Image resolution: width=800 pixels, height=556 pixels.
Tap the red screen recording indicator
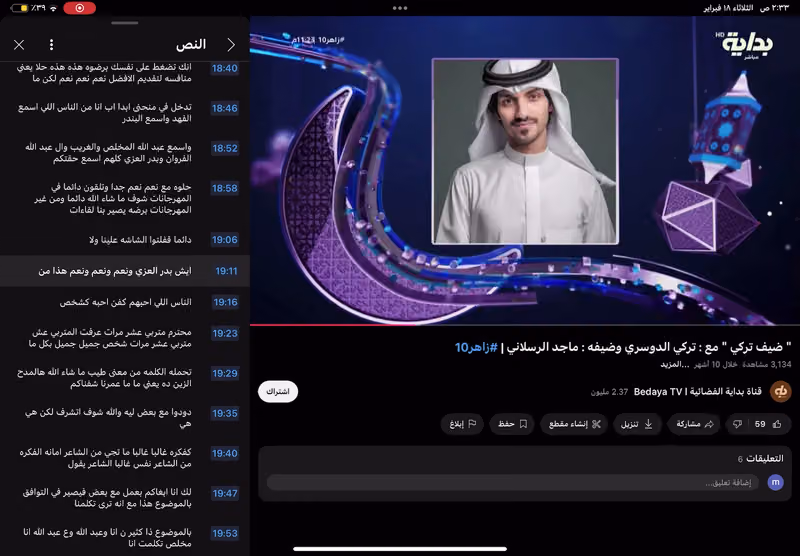click(80, 8)
